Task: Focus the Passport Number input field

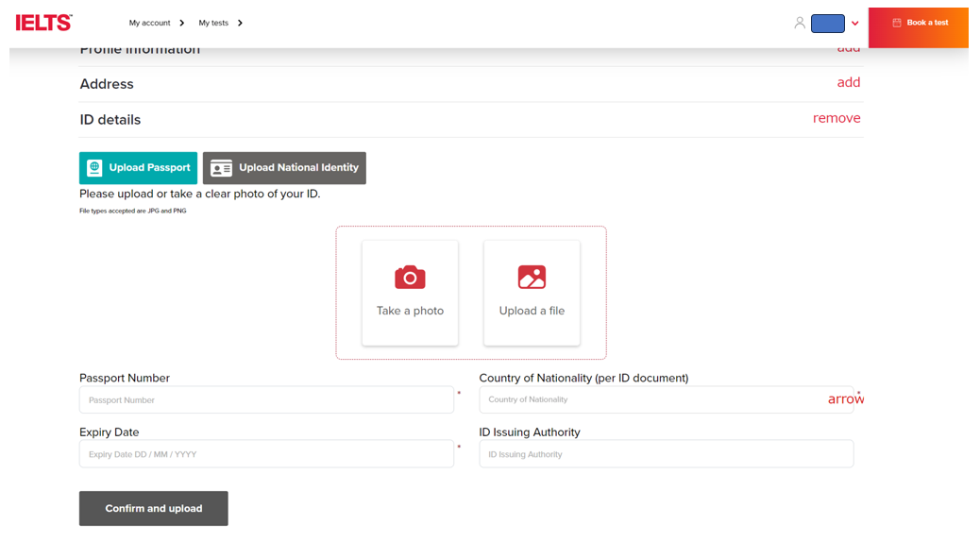Action: coord(266,399)
